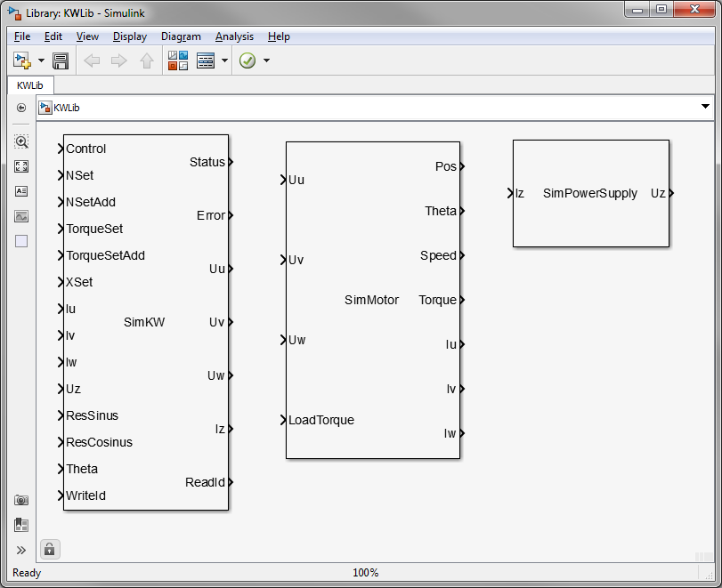Open the View menu

click(87, 36)
